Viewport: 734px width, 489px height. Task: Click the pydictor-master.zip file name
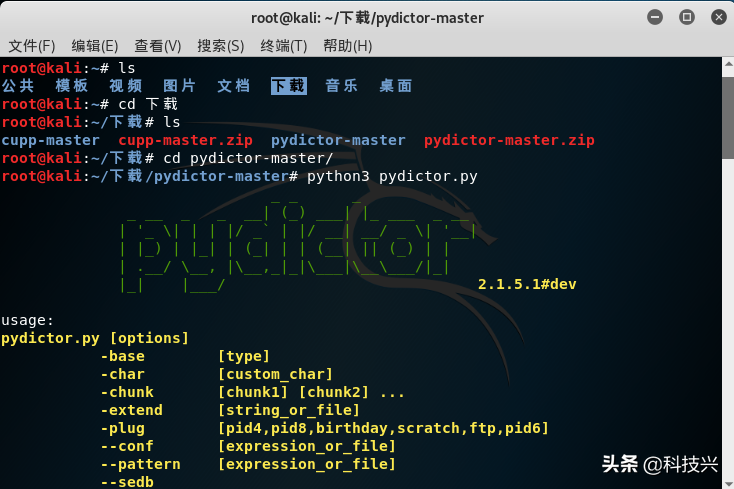(509, 140)
